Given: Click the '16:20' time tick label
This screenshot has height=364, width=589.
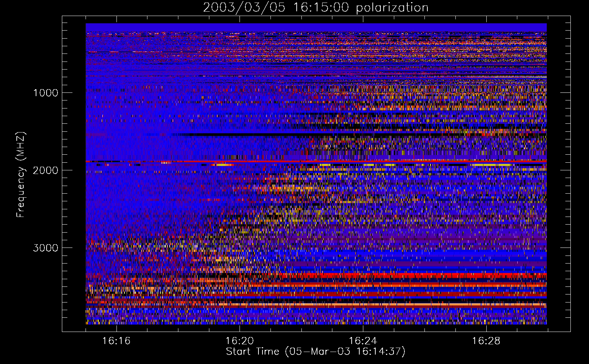Looking at the screenshot, I should click(x=240, y=341).
